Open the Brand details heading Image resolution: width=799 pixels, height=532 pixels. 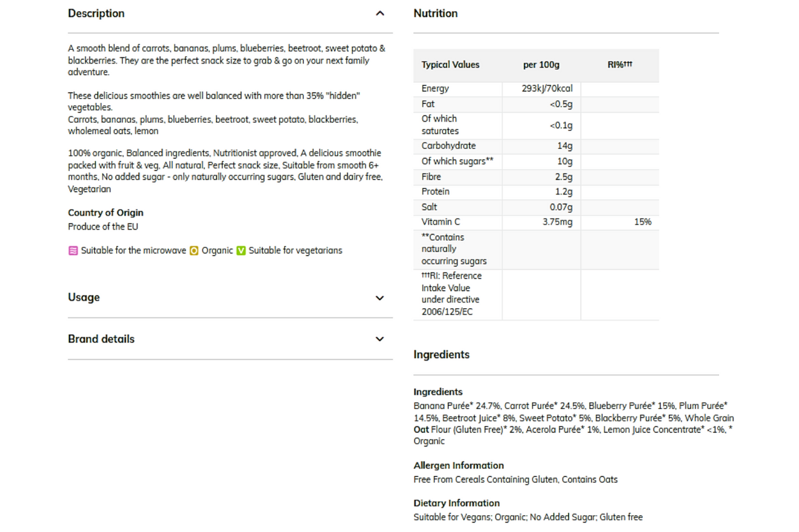point(101,339)
